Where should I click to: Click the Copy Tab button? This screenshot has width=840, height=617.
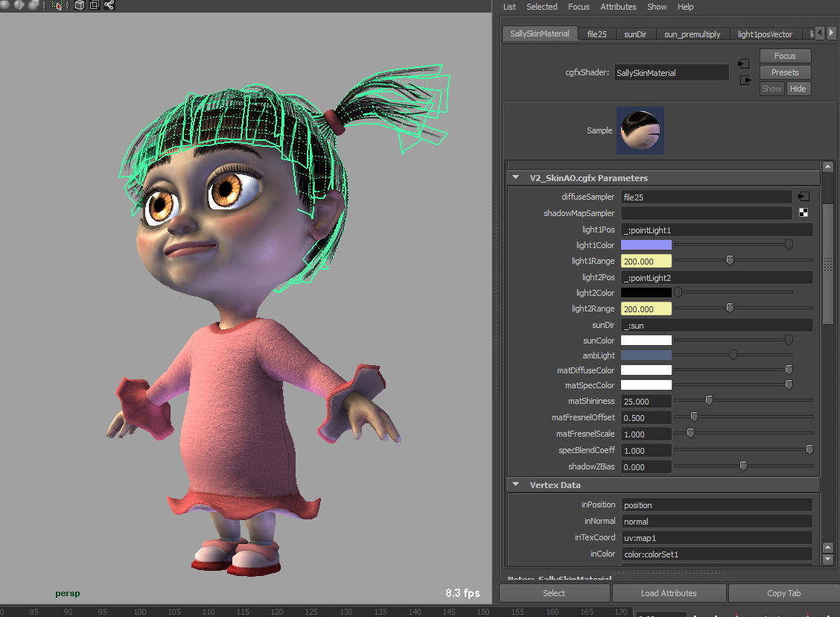[x=783, y=593]
